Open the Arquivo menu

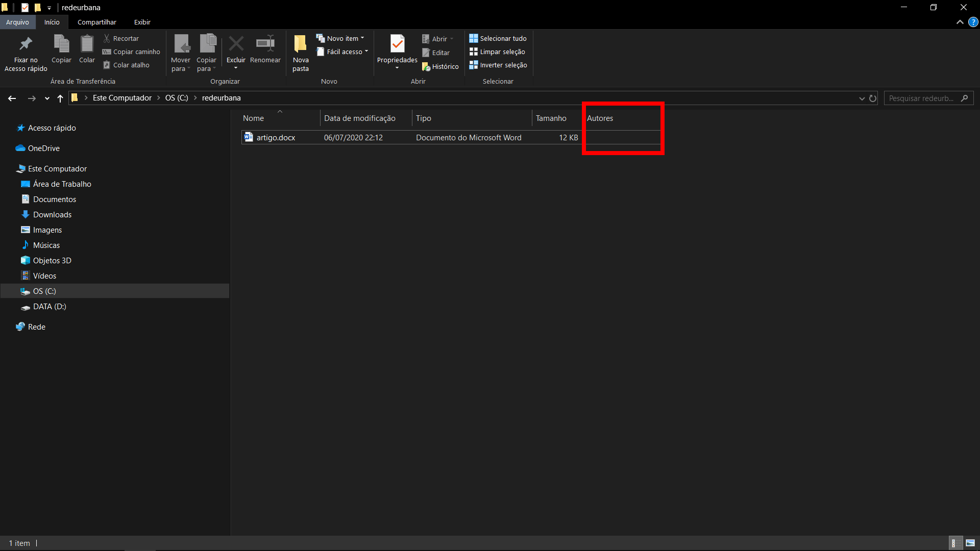click(x=18, y=22)
